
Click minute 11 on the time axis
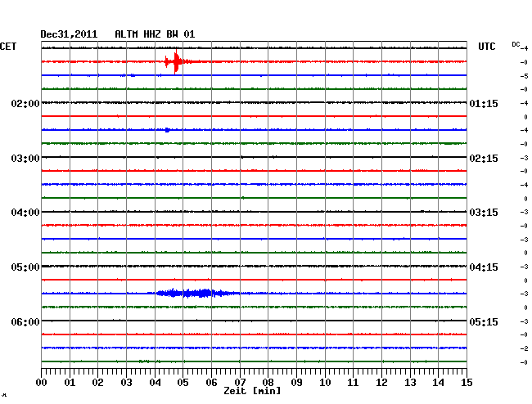(354, 382)
